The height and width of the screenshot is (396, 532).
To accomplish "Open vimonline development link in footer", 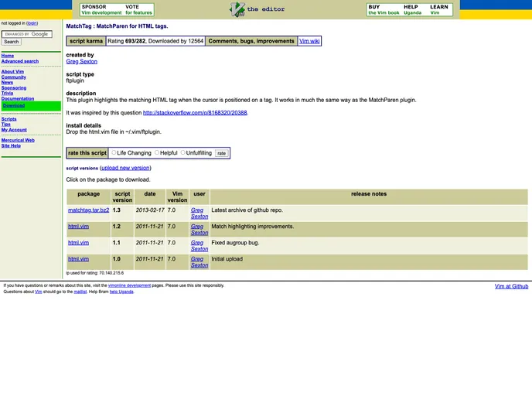I will 129,285.
